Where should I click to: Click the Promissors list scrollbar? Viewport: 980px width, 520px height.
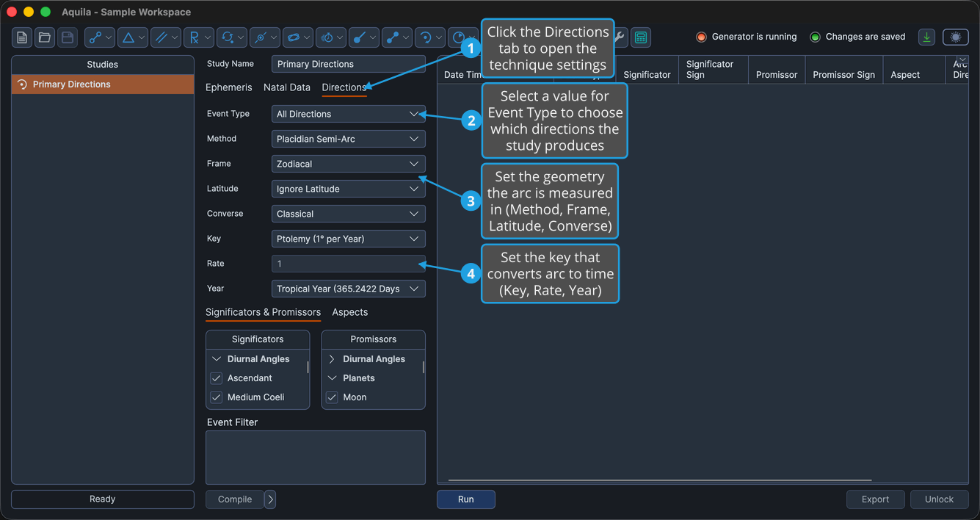(x=423, y=367)
